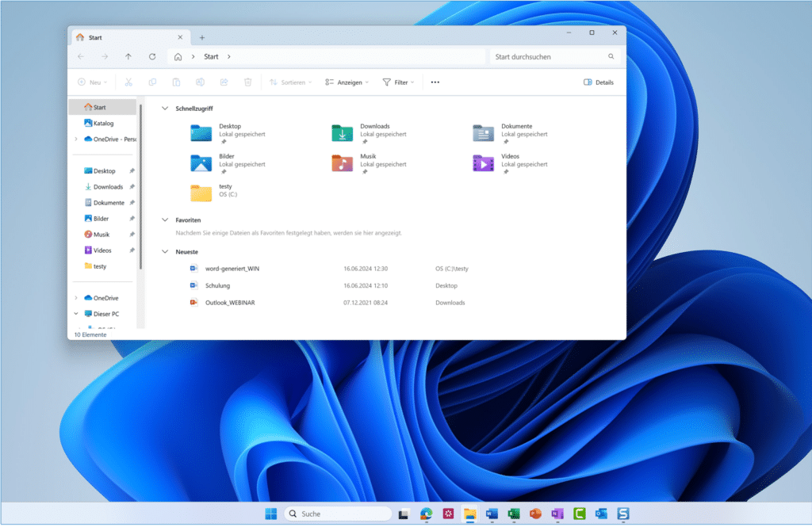This screenshot has height=531, width=812.
Task: Collapse the Dieser PC tree node
Action: click(76, 314)
